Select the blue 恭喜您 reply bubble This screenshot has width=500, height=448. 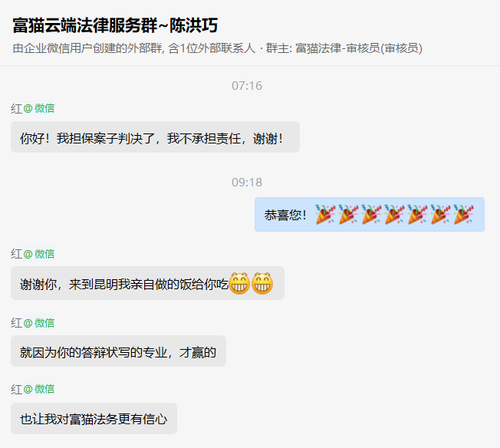point(370,215)
